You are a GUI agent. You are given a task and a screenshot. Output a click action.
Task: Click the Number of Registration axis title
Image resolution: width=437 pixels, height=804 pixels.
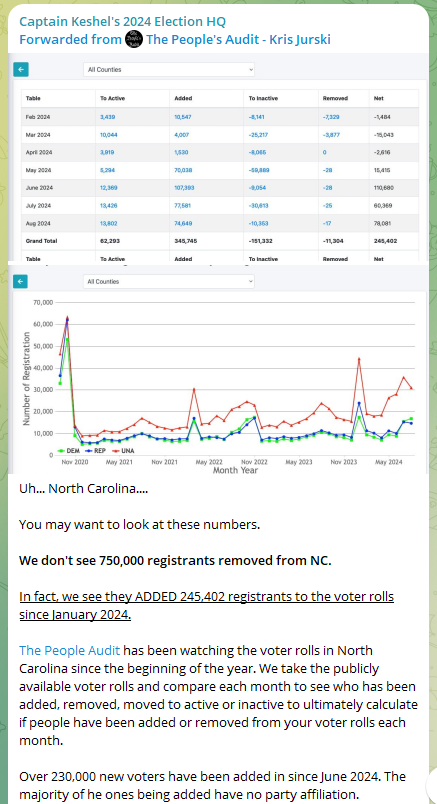coord(26,378)
